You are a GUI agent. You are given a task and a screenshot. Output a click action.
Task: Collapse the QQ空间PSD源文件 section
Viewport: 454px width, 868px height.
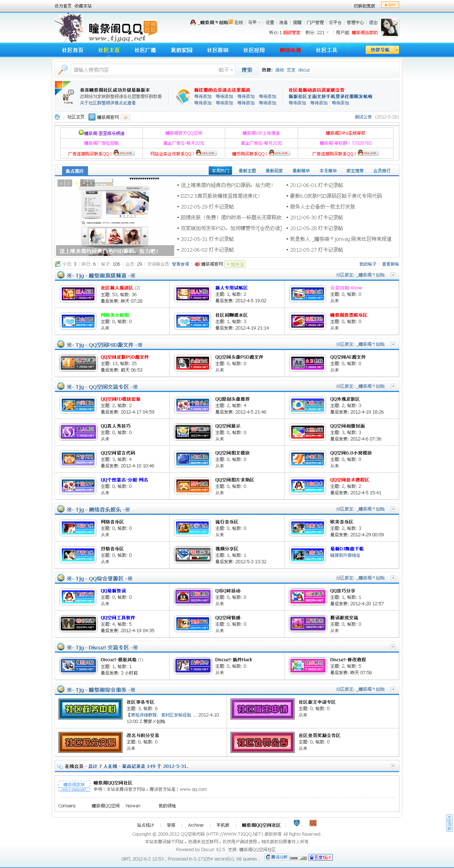pos(393,344)
